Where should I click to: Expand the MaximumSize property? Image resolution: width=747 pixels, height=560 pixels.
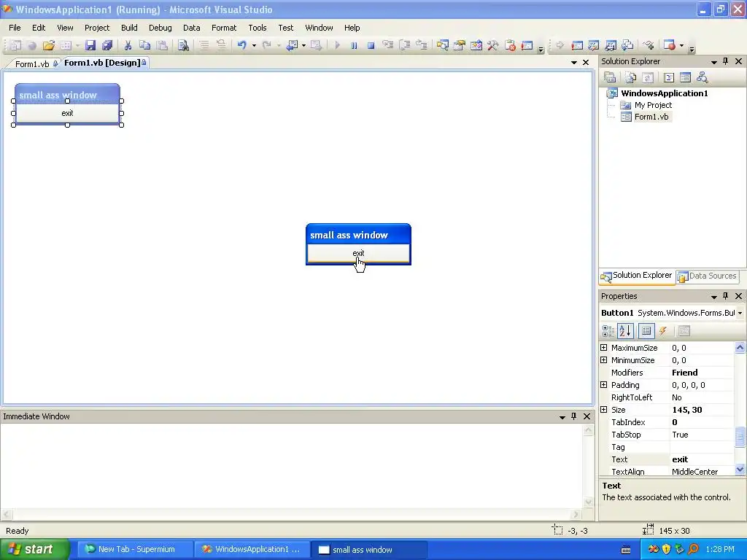click(603, 348)
